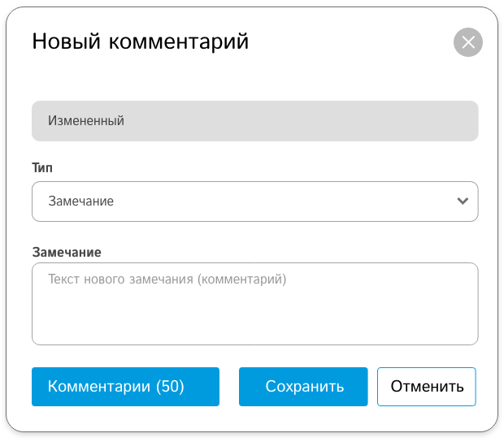Click the word Измененный in gray box

coord(86,121)
